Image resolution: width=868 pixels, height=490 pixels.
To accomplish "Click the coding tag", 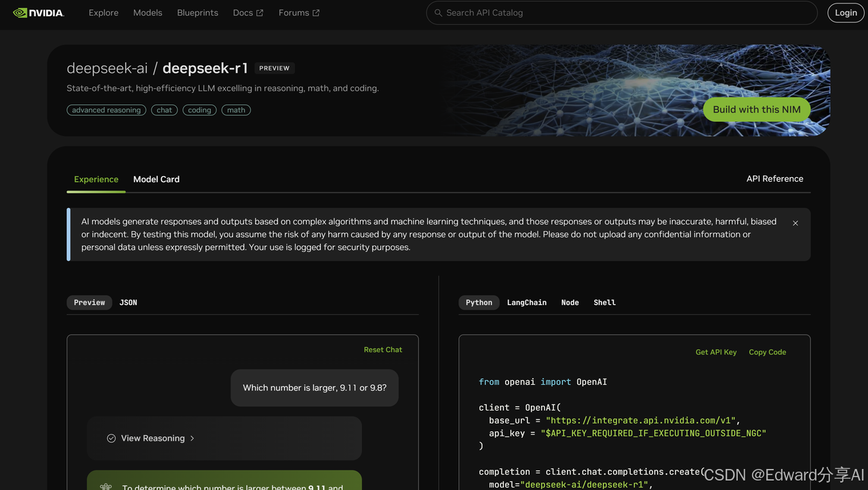I will click(x=199, y=110).
